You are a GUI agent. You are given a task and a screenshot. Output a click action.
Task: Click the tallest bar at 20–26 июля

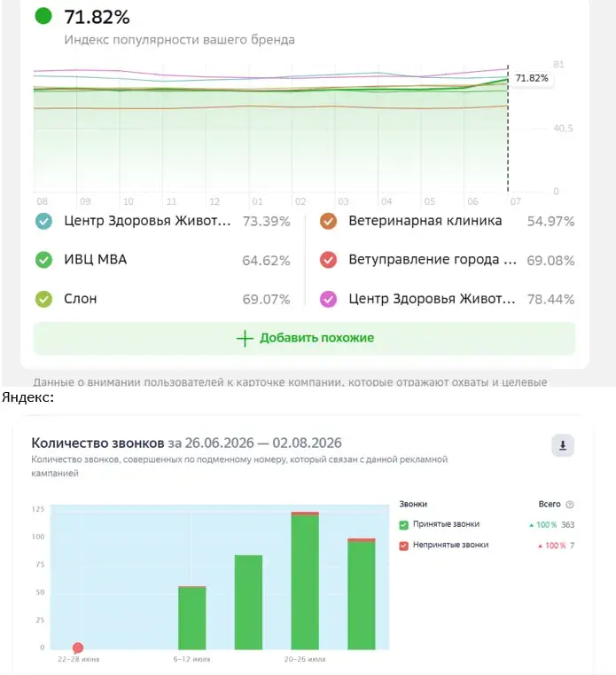click(x=305, y=581)
